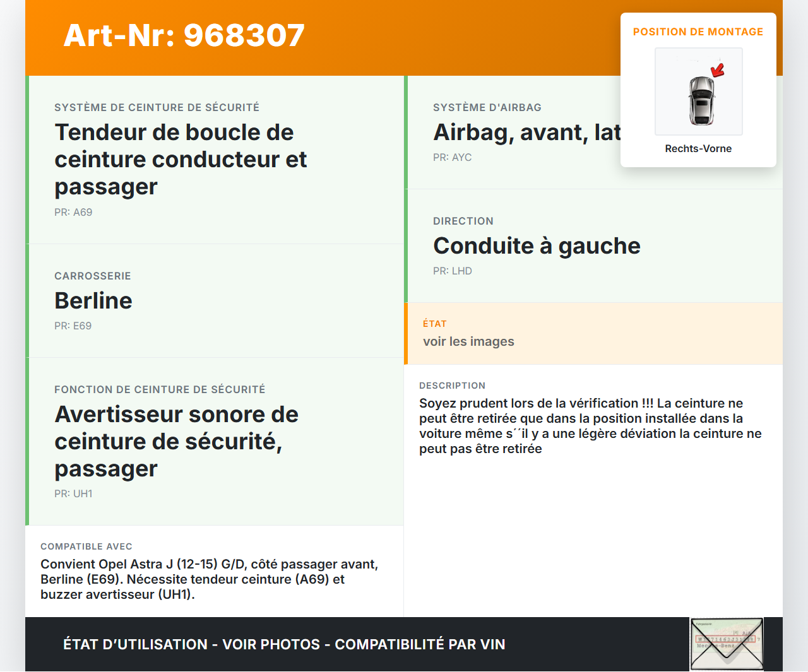This screenshot has height=672, width=808.
Task: Open the VOIR PHOTOS menu entry
Action: (270, 644)
